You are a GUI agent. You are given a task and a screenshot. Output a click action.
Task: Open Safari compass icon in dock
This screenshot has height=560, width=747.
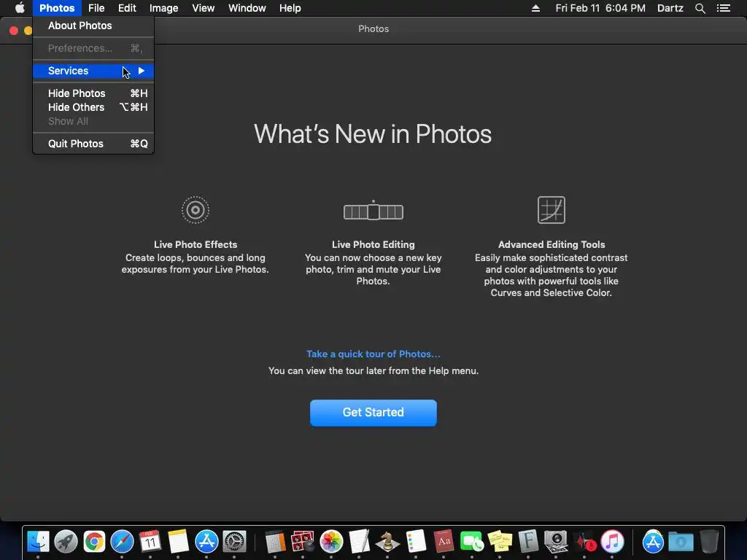coord(123,542)
